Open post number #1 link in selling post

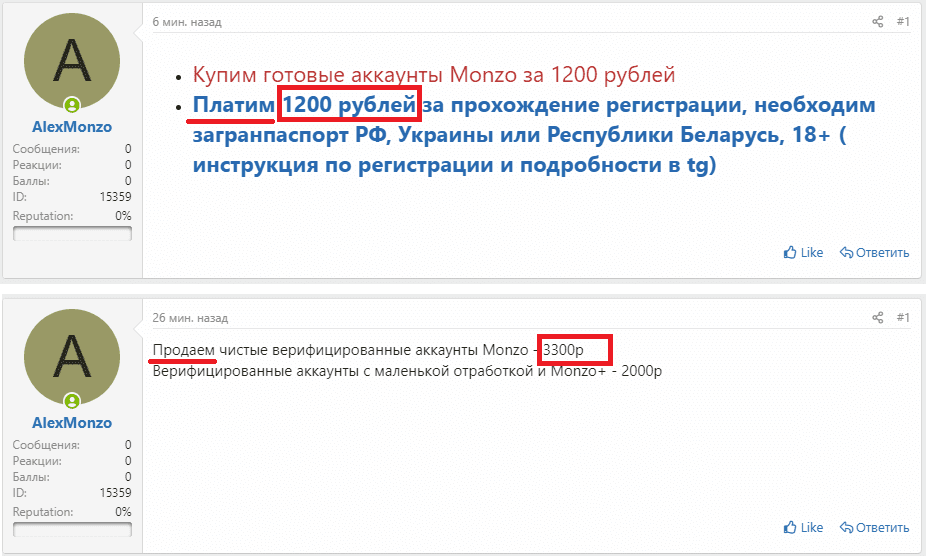point(903,317)
